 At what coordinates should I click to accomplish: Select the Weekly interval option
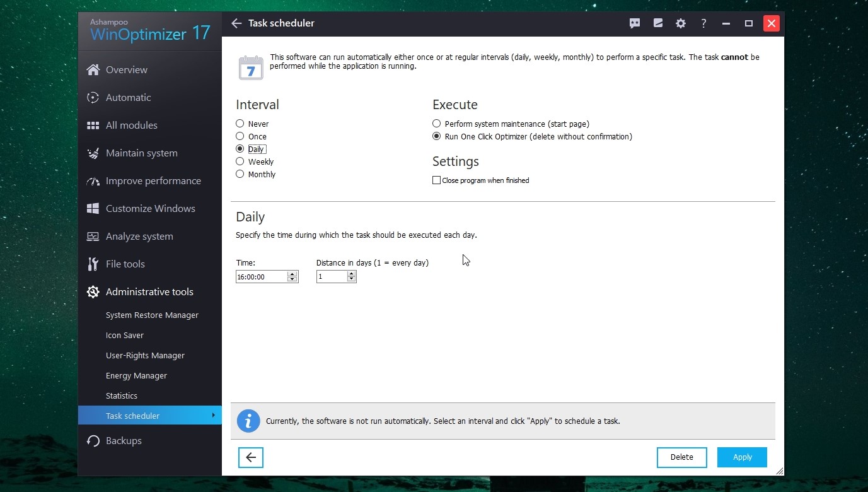click(240, 161)
